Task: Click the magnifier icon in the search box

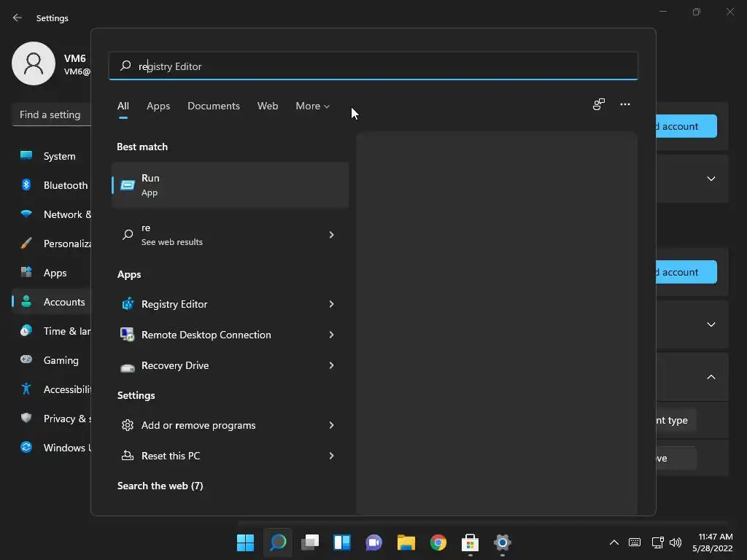Action: pyautogui.click(x=125, y=66)
